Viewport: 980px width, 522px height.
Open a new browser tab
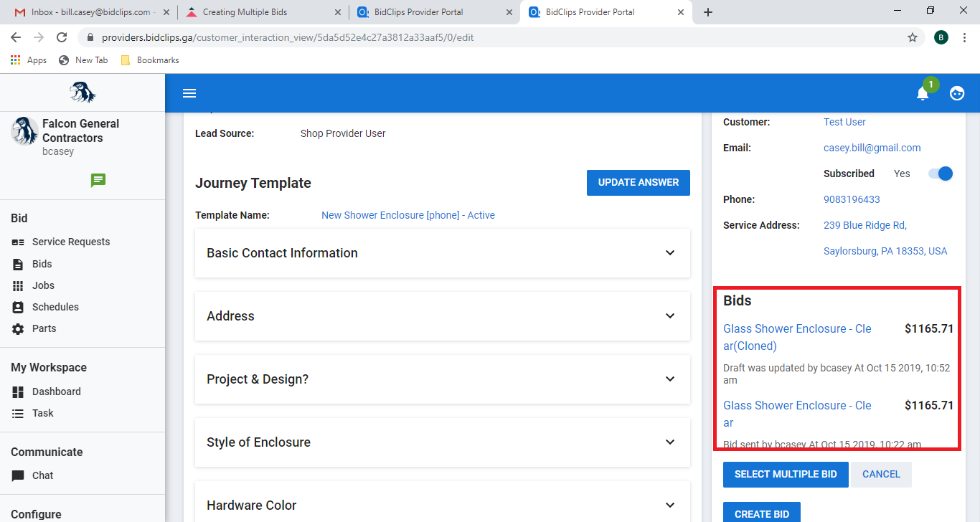pyautogui.click(x=708, y=12)
